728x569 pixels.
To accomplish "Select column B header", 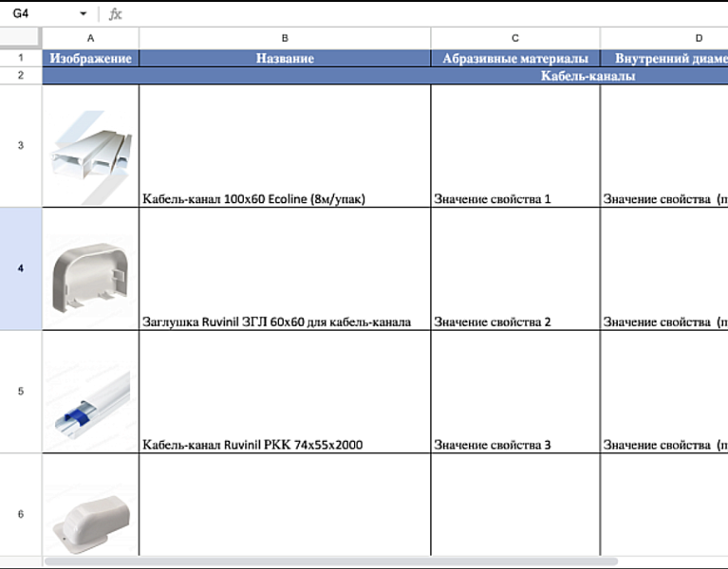I will click(284, 38).
